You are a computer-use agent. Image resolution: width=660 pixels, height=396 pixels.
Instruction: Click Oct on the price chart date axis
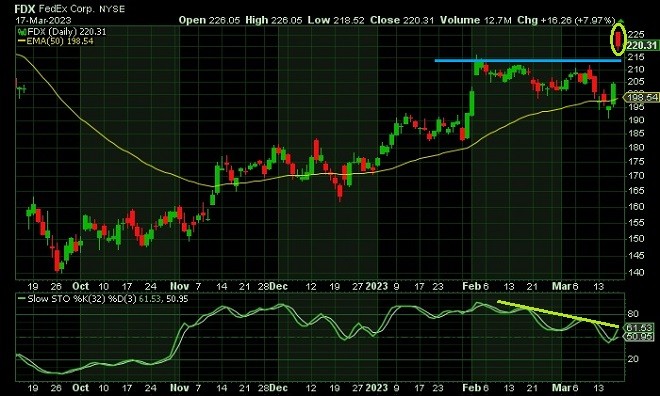point(80,287)
